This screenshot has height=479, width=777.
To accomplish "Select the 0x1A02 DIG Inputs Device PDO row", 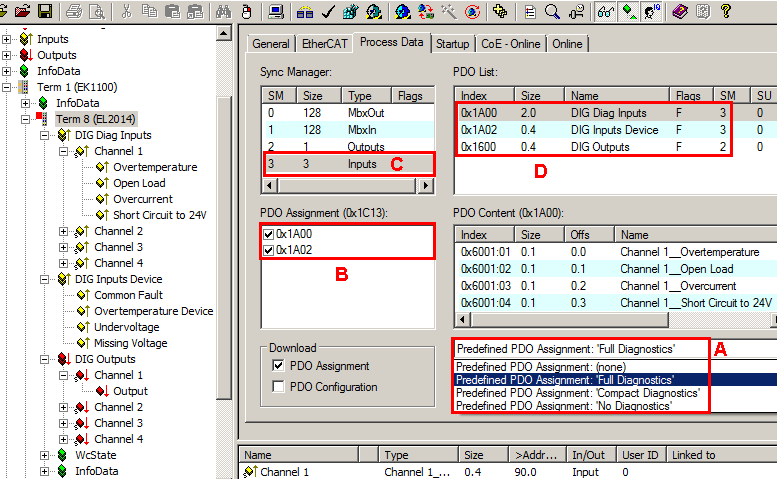I will click(x=615, y=130).
